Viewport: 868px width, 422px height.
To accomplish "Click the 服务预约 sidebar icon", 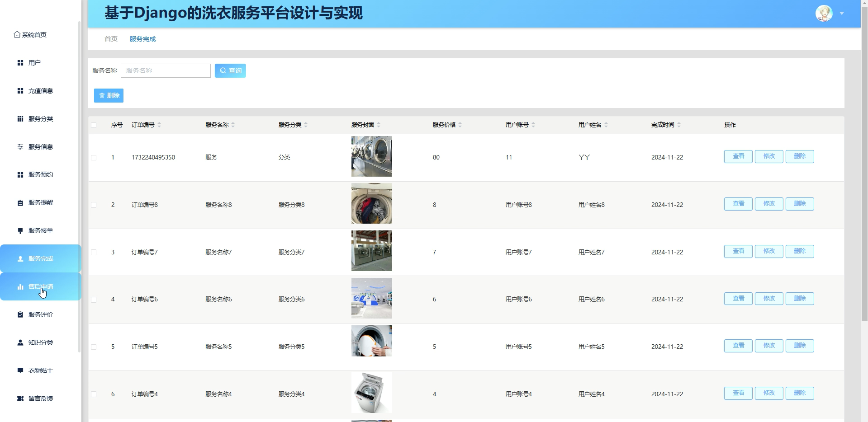I will (20, 175).
